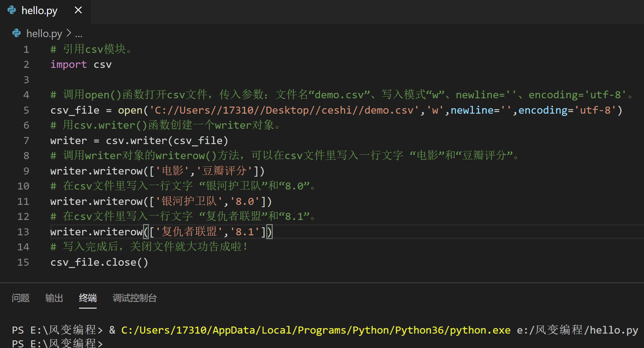Click the line 8 comment about writerow() method
This screenshot has height=348, width=644.
click(x=285, y=156)
